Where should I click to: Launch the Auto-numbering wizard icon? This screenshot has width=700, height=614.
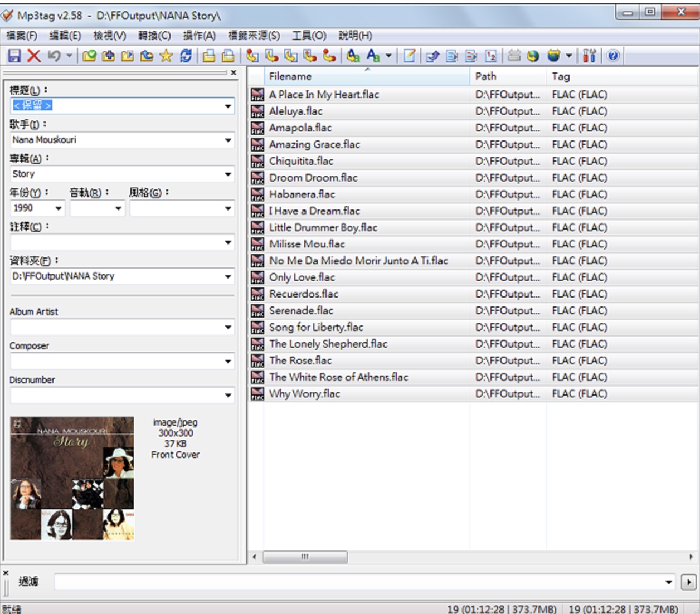491,56
